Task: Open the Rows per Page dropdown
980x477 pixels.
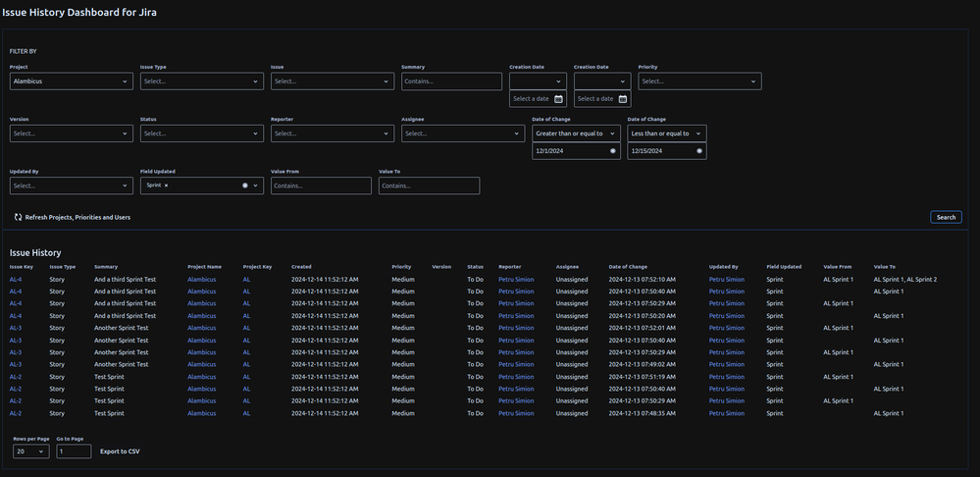Action: click(31, 451)
